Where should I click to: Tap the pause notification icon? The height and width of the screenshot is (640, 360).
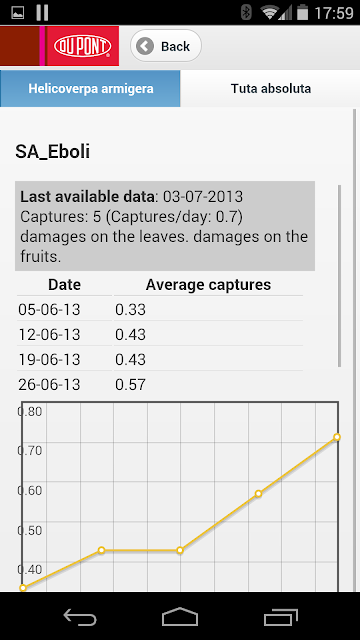[42, 12]
